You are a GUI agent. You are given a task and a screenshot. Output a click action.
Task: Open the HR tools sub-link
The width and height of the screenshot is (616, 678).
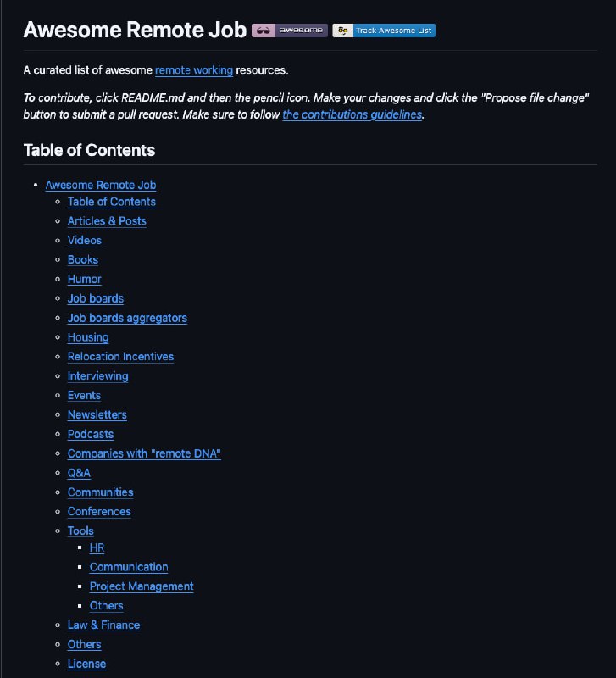(x=97, y=548)
